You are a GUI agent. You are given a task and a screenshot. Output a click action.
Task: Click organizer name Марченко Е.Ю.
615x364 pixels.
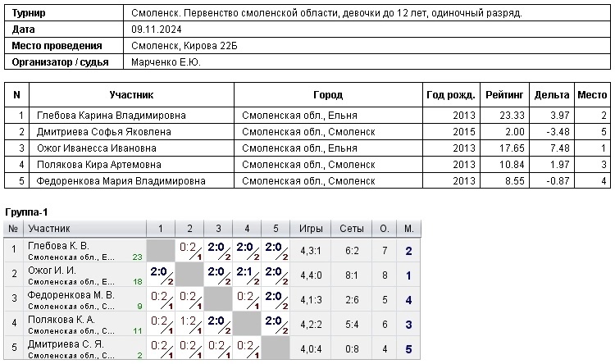click(x=166, y=62)
